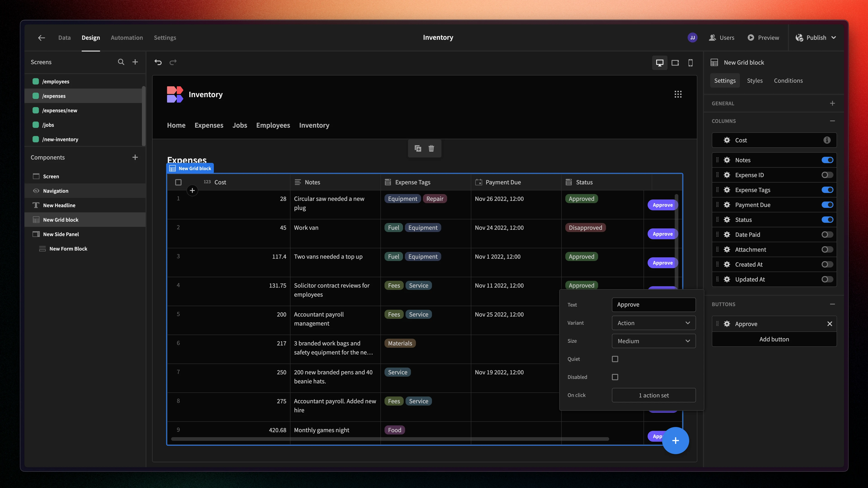Select all rows header checkbox
Viewport: 868px width, 488px height.
(x=178, y=182)
